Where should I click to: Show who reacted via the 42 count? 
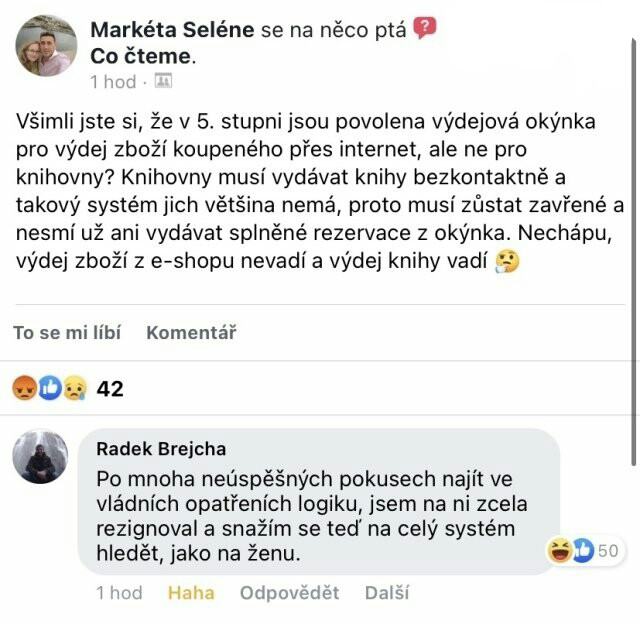click(110, 388)
